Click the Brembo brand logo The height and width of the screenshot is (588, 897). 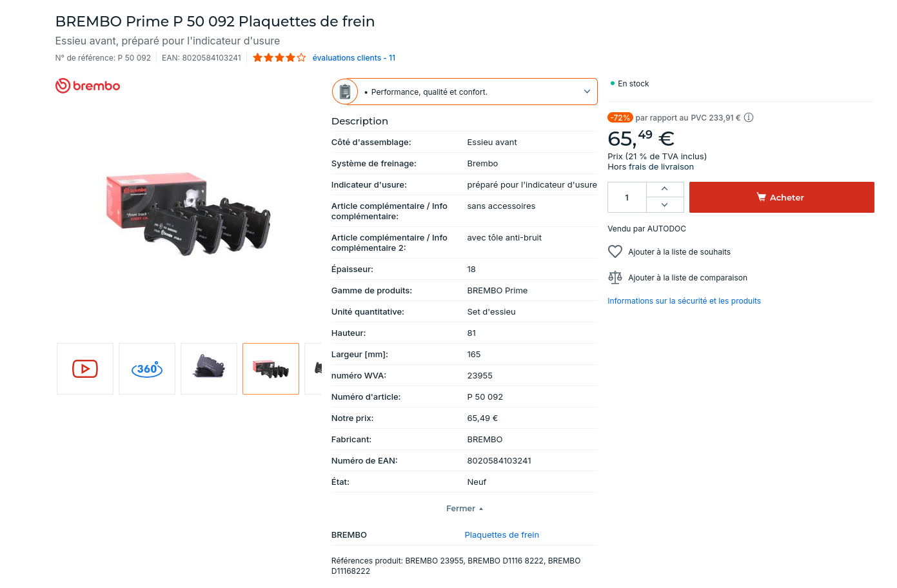click(x=88, y=86)
